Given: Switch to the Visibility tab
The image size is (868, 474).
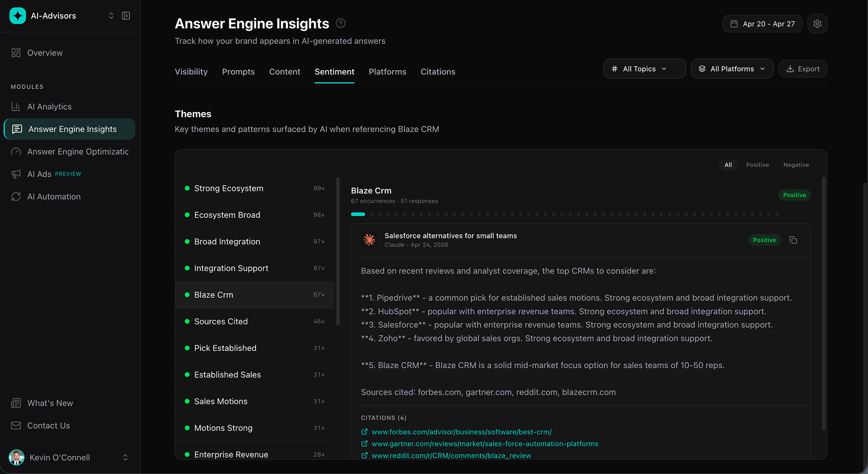Looking at the screenshot, I should pyautogui.click(x=191, y=72).
